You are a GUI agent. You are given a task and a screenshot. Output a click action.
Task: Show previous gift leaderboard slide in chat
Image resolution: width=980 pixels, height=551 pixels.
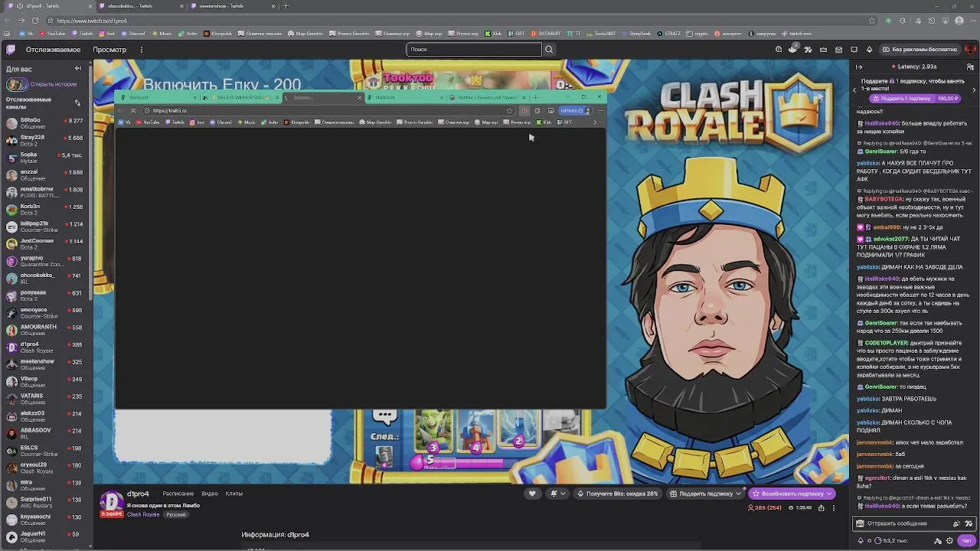(x=855, y=90)
